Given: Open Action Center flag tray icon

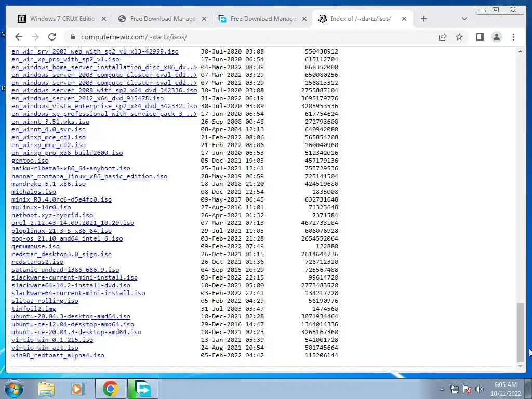Looking at the screenshot, I should pyautogui.click(x=467, y=389).
